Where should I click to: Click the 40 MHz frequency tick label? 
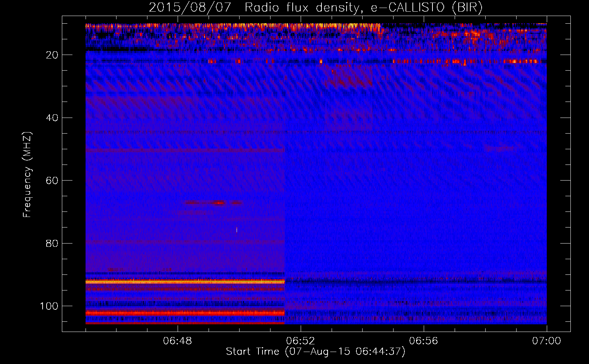52,118
